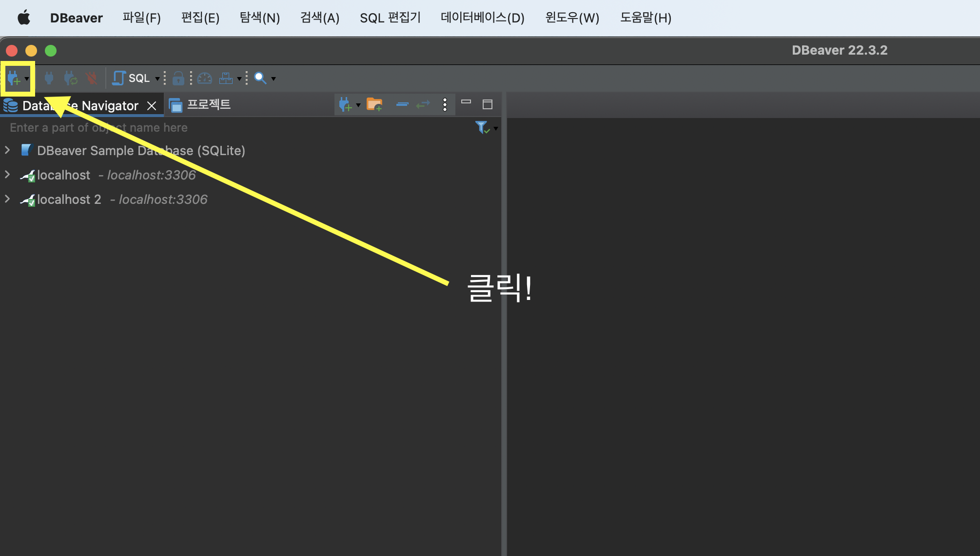Expand DBeaver Sample Database tree node
The height and width of the screenshot is (556, 980).
[7, 150]
